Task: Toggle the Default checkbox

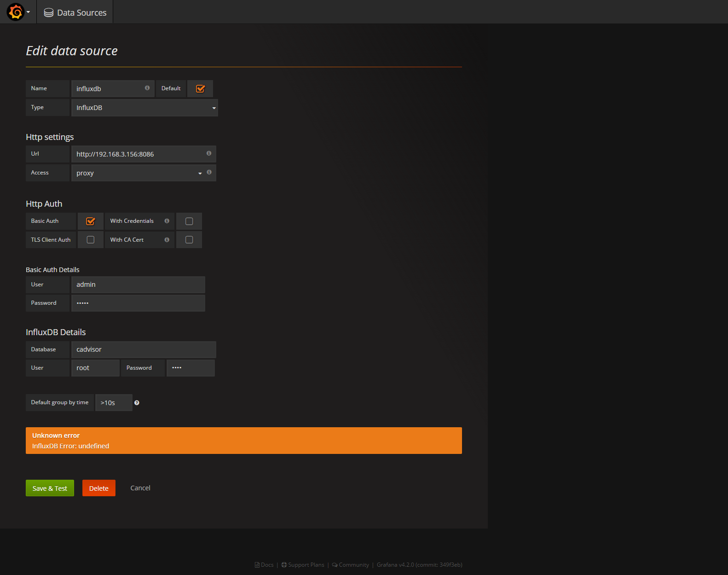Action: (200, 89)
